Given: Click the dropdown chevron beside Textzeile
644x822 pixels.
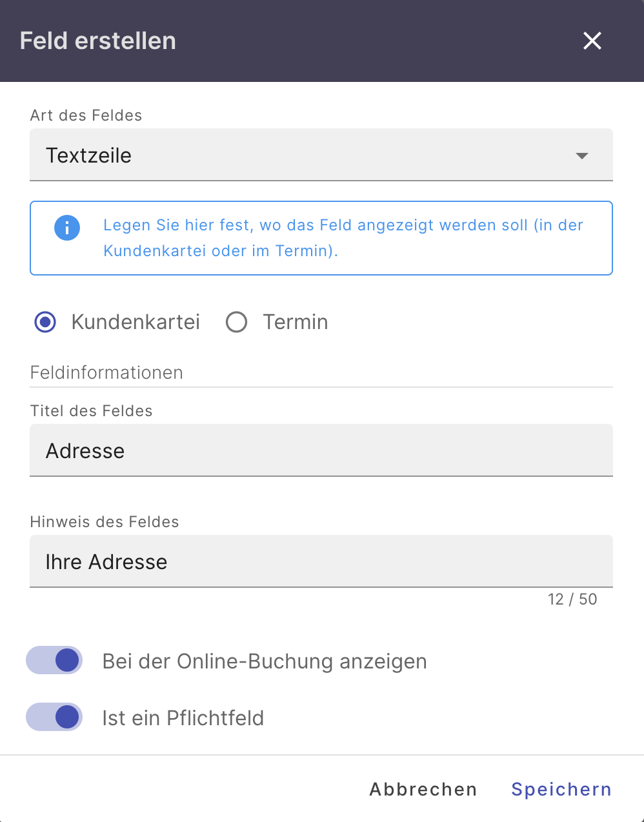Looking at the screenshot, I should point(581,155).
